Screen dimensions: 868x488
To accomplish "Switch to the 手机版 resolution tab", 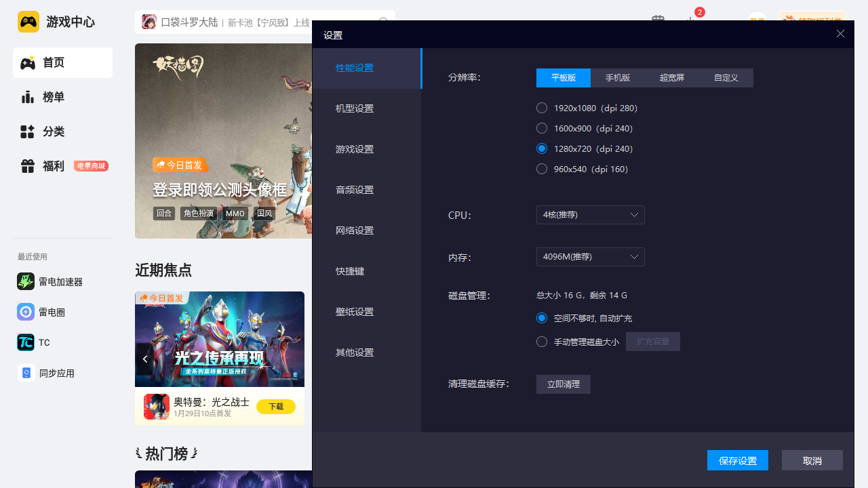I will (617, 78).
